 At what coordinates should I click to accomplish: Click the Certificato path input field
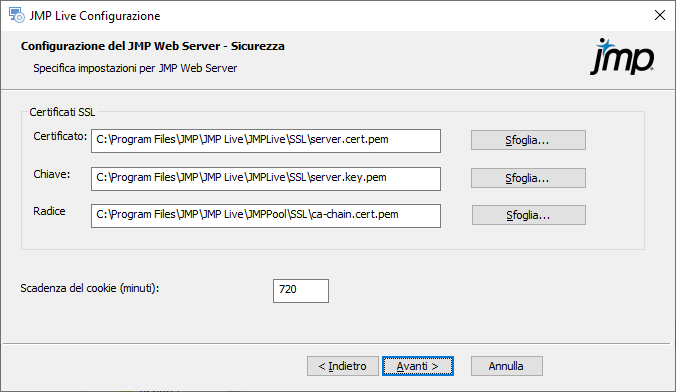(x=266, y=141)
